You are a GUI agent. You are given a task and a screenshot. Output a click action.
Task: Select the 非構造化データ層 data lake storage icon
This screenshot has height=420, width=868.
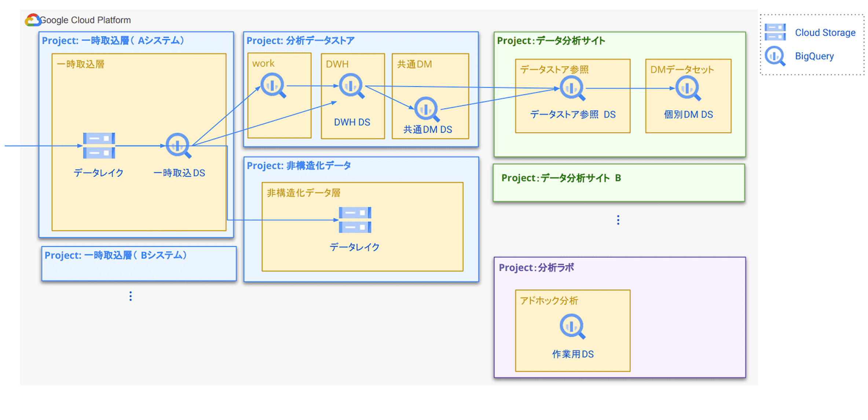[x=355, y=220]
